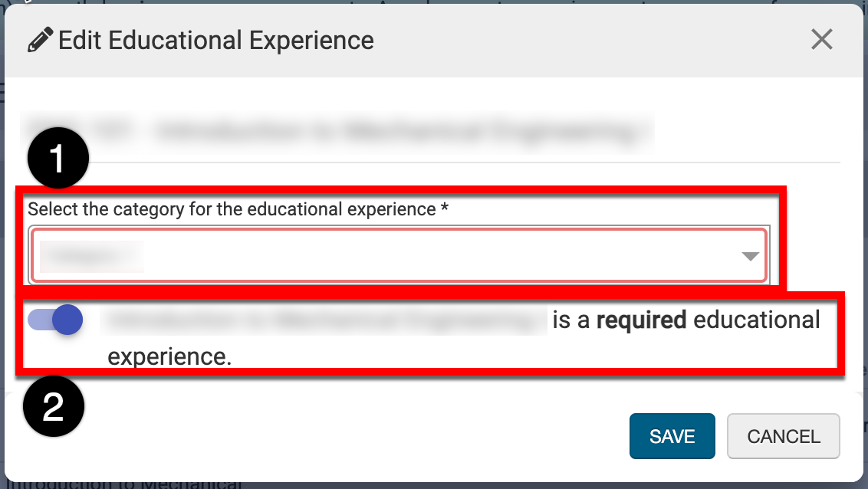Expand the category dropdown arrow
The width and height of the screenshot is (868, 489).
750,257
